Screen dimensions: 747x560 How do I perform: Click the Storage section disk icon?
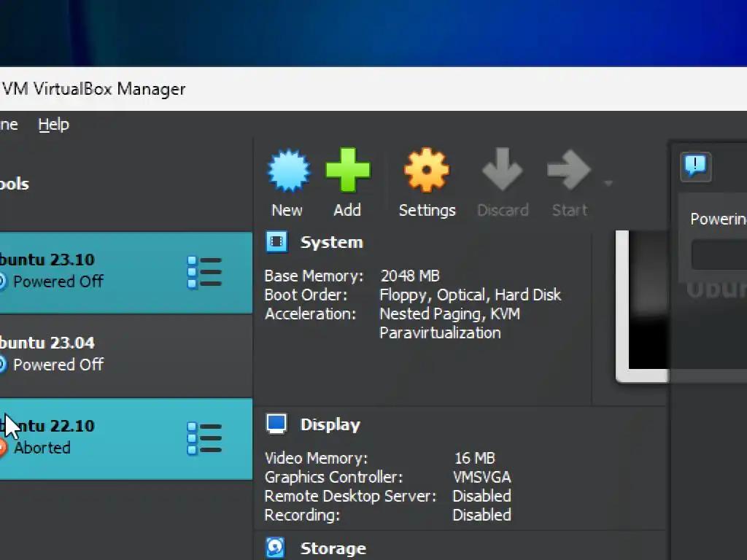coord(275,548)
